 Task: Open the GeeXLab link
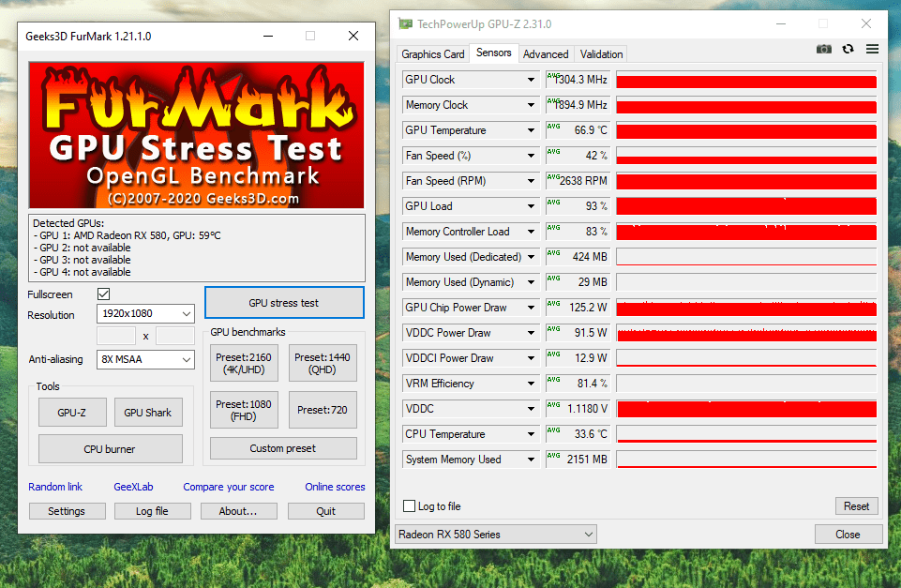133,487
